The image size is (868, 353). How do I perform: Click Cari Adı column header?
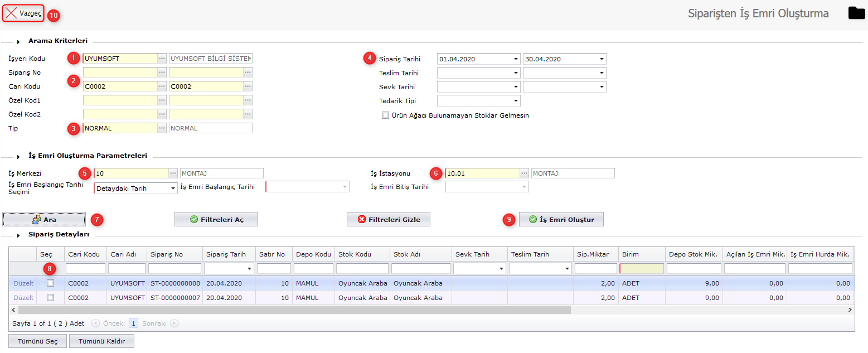coord(127,254)
